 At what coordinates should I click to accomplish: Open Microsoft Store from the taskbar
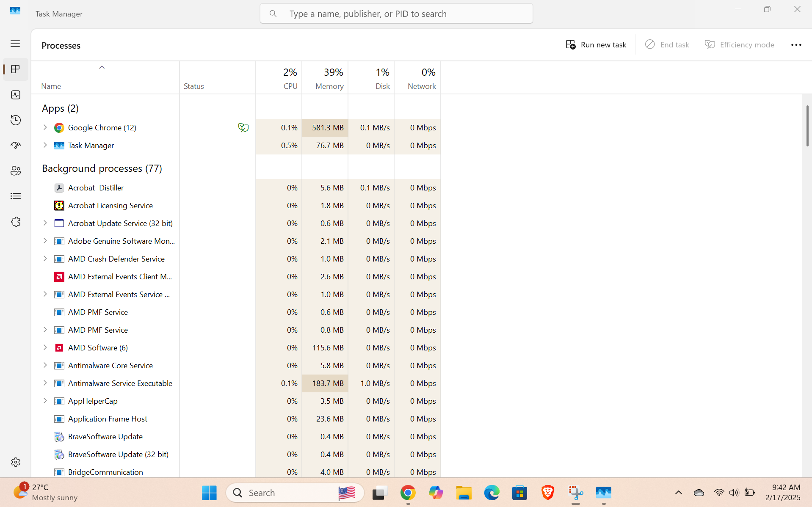pyautogui.click(x=519, y=493)
